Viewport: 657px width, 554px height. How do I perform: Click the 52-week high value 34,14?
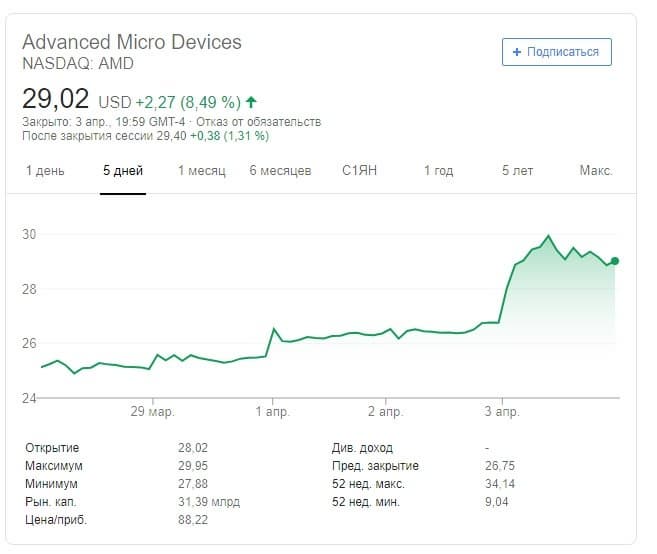pos(500,484)
